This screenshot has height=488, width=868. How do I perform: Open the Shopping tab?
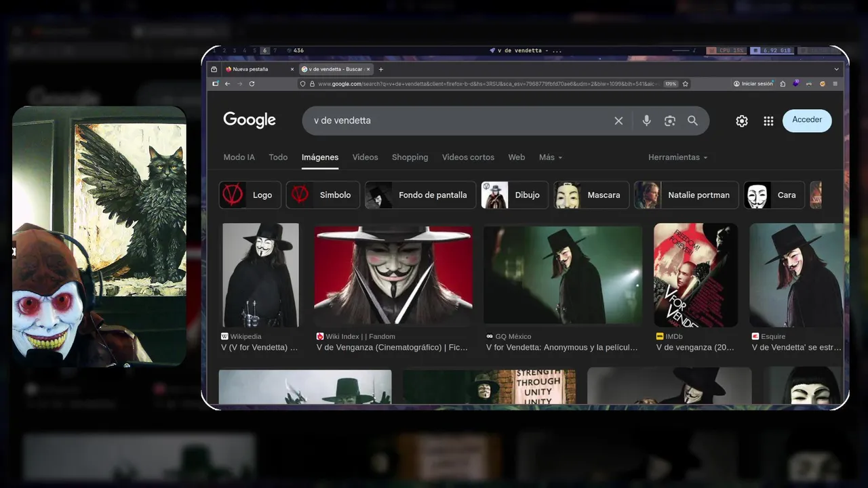click(410, 157)
